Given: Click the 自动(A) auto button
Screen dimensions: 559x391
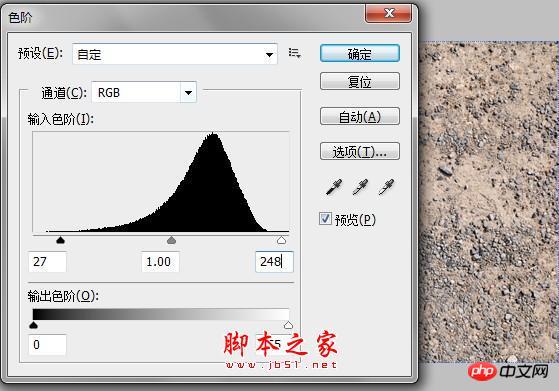Looking at the screenshot, I should pos(360,116).
